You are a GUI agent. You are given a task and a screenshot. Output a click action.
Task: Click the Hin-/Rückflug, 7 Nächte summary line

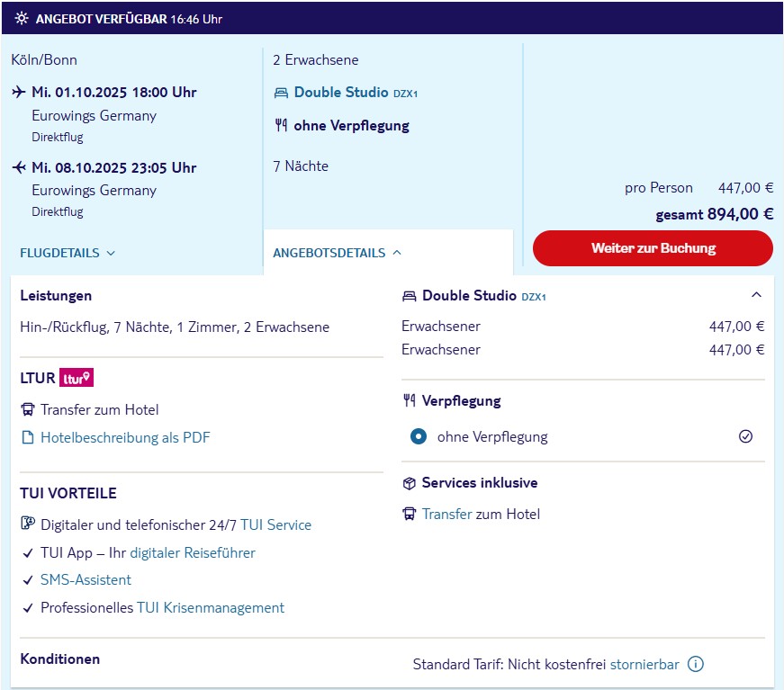(x=175, y=327)
